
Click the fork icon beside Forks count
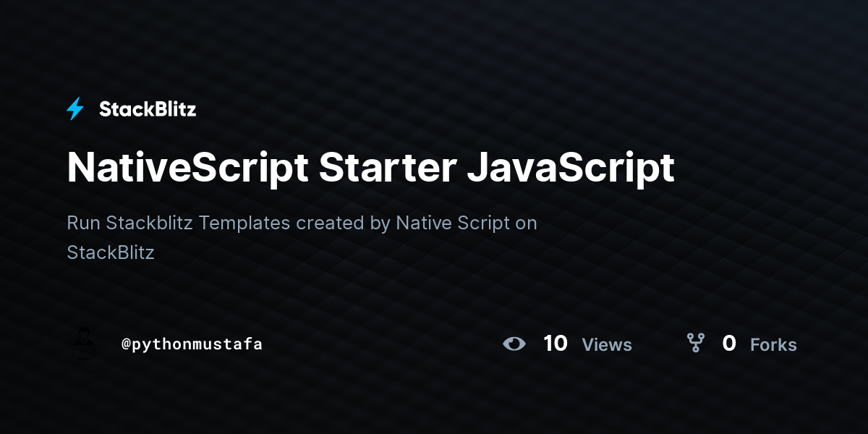(697, 344)
